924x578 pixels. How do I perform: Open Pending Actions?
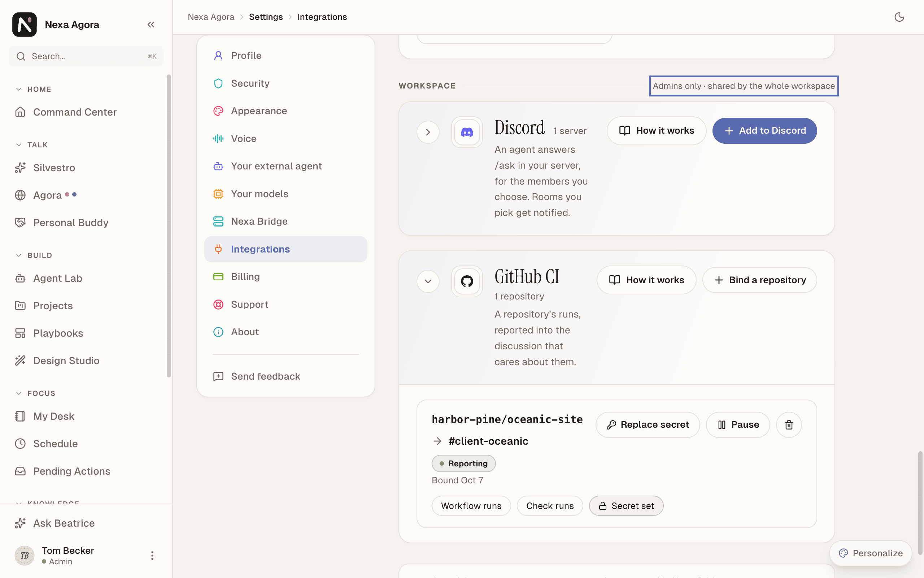pyautogui.click(x=86, y=471)
